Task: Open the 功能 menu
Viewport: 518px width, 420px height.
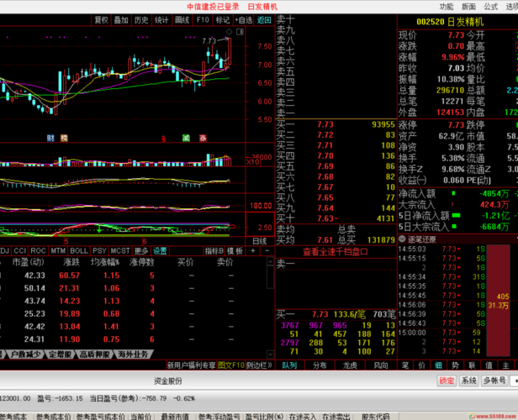Action: (446, 6)
